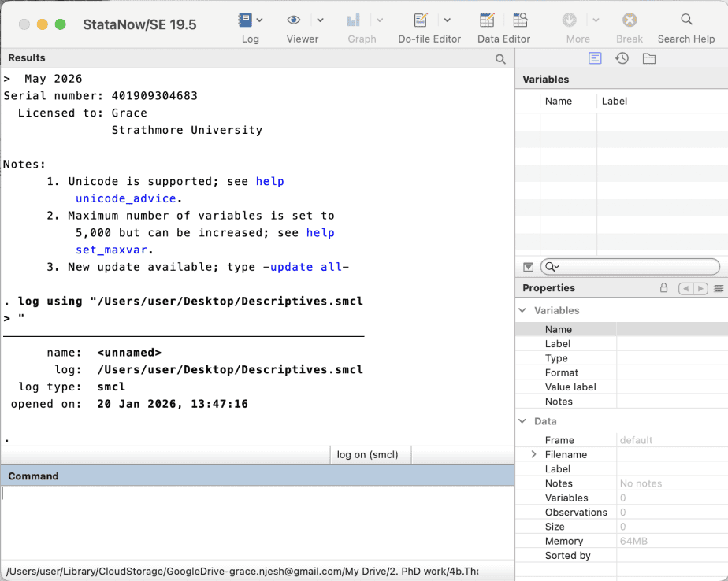Switch to the Snapshots history tab
The image size is (728, 581).
tap(621, 57)
